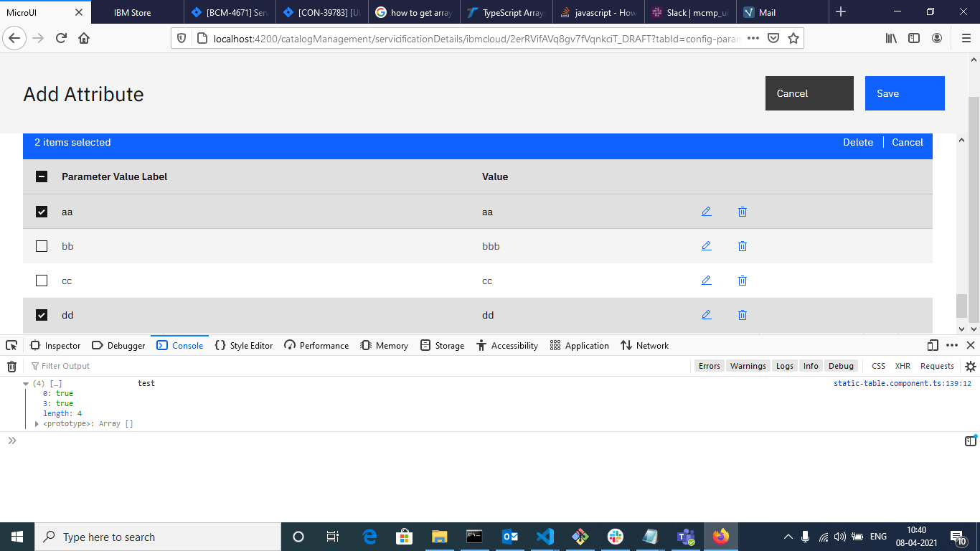Click trash delete icon in cc row
980x551 pixels.
(x=743, y=281)
